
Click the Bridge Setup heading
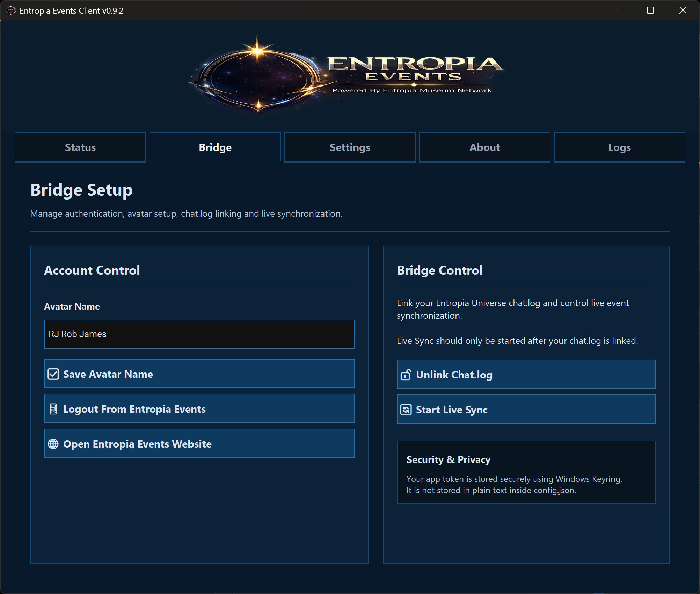[x=82, y=190]
